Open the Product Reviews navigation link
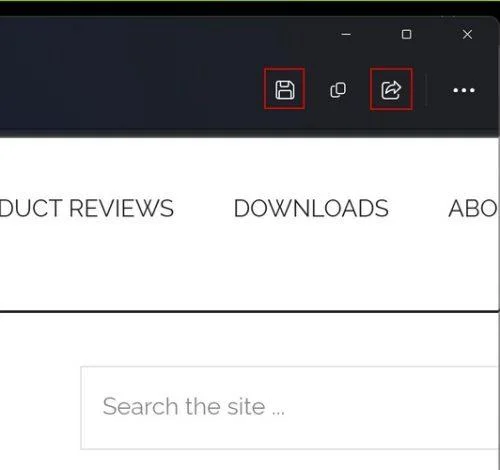The image size is (500, 470). pyautogui.click(x=87, y=209)
